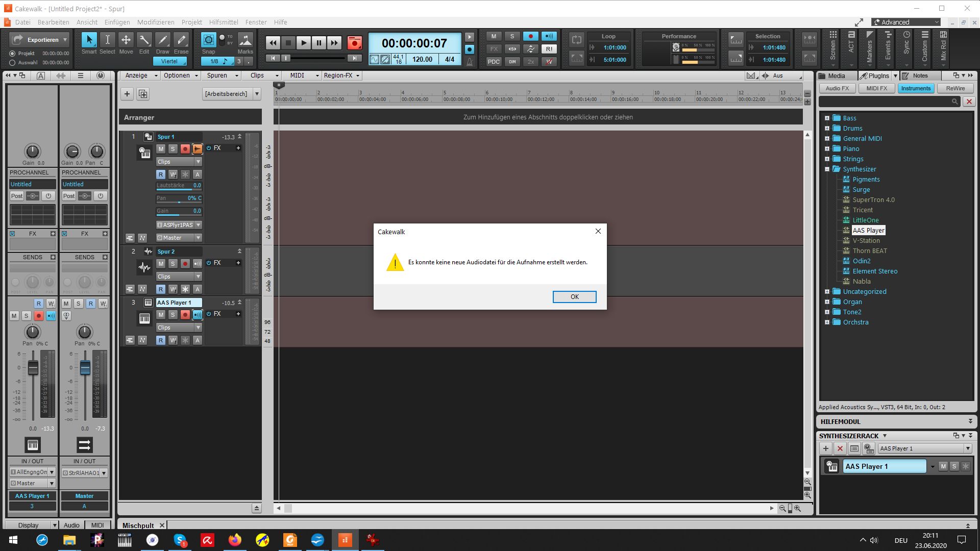Click OK in the Cakewalk dialog
Viewport: 980px width, 551px height.
tap(574, 297)
